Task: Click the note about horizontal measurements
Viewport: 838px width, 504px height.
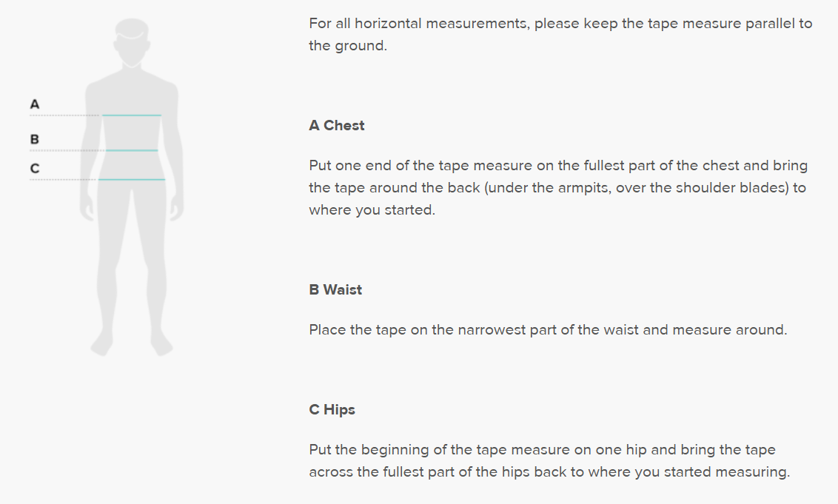Action: (x=560, y=34)
